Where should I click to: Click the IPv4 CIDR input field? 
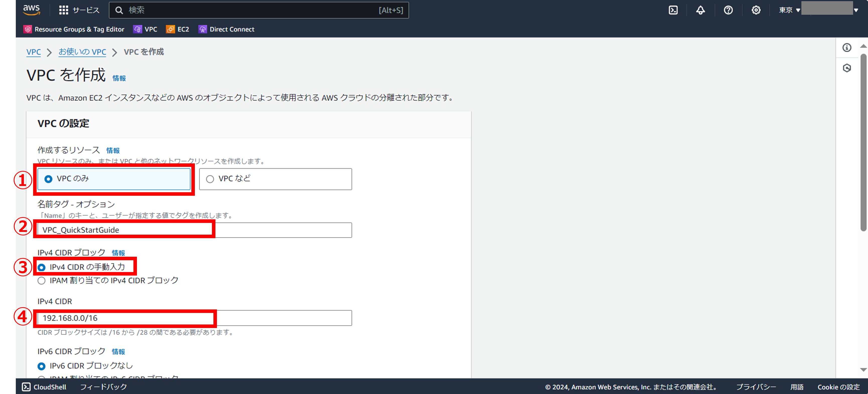click(x=195, y=318)
